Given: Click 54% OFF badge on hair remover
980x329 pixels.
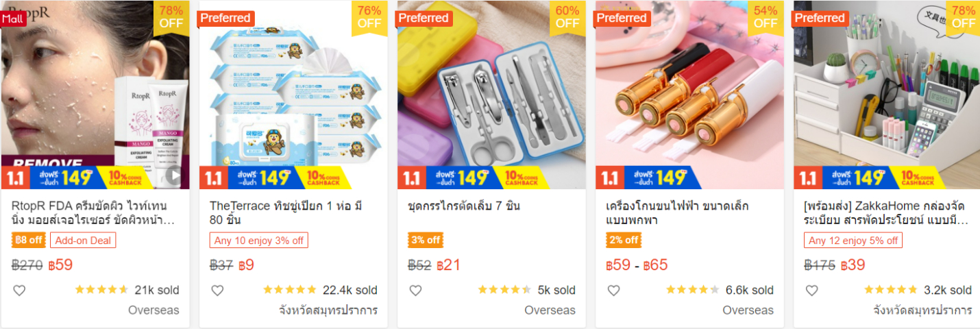Looking at the screenshot, I should click(765, 17).
